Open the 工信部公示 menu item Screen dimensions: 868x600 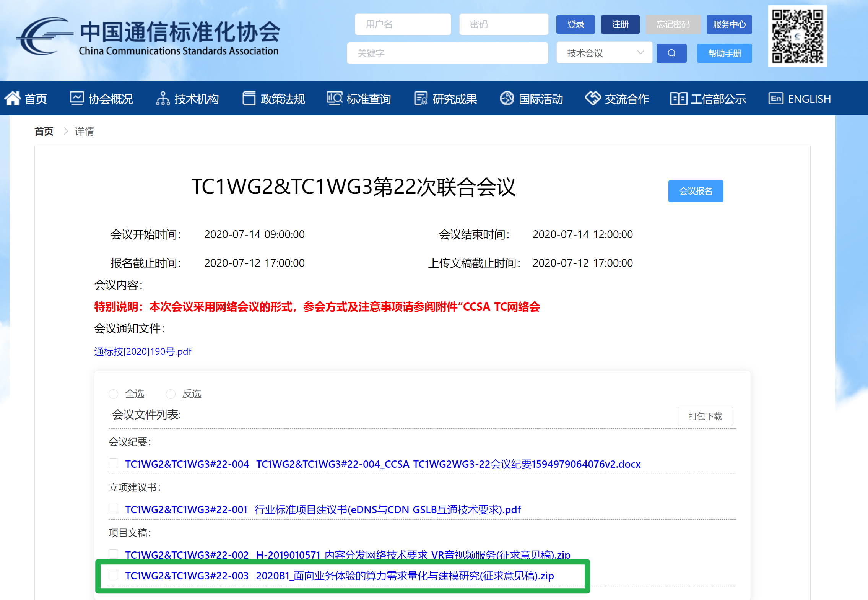718,99
